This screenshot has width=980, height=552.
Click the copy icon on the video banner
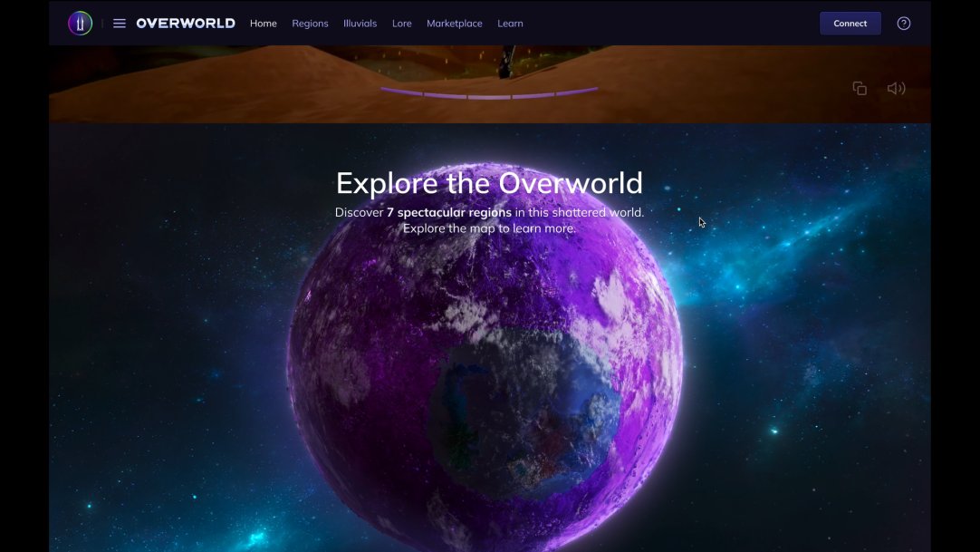coord(860,88)
